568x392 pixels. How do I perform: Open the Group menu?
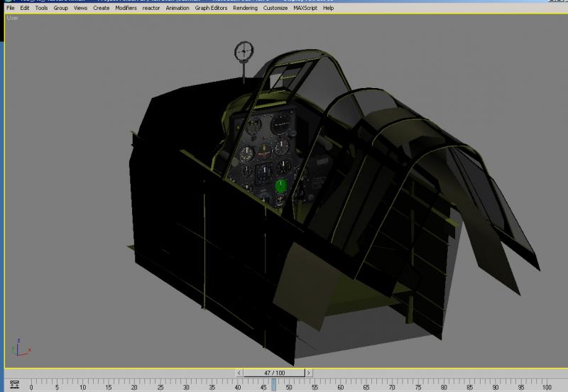click(x=60, y=8)
